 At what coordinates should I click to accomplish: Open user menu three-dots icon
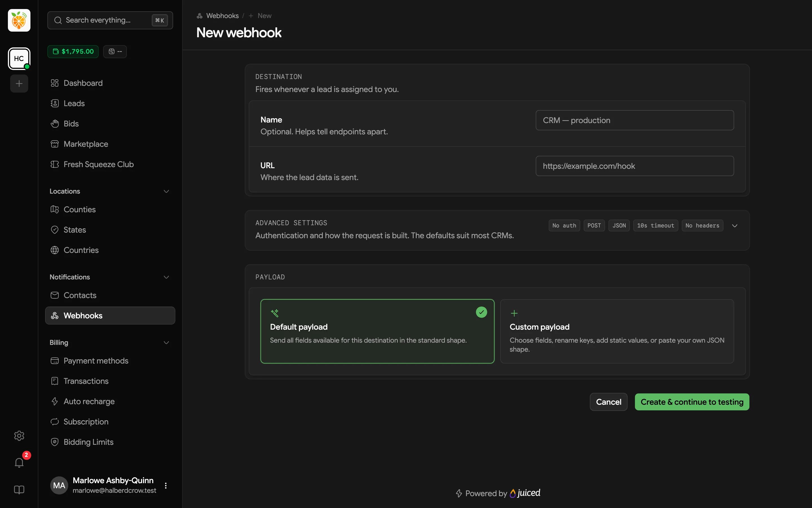166,485
